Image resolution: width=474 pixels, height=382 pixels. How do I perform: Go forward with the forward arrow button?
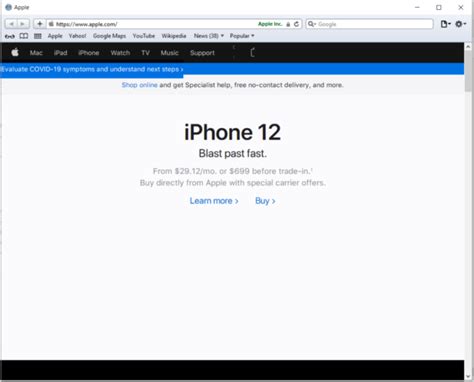click(x=23, y=24)
